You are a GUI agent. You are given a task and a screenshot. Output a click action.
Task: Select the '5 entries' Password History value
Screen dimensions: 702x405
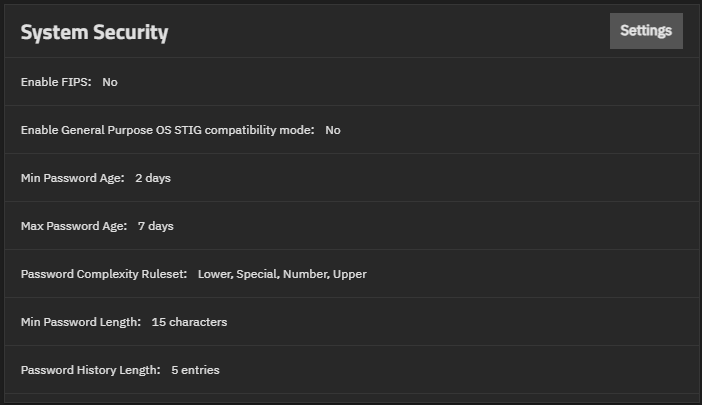(x=195, y=370)
